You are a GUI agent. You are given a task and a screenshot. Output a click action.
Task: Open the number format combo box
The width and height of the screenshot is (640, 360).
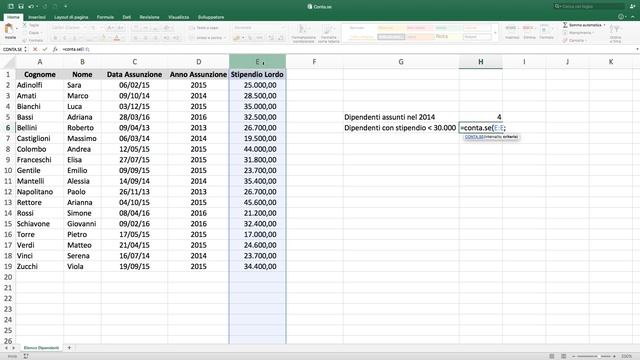pyautogui.click(x=259, y=28)
